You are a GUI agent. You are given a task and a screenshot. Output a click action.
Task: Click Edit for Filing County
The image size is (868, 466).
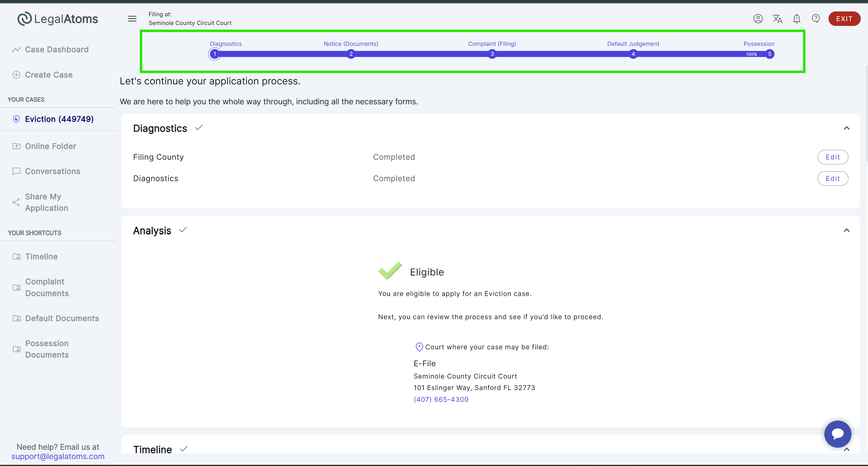click(x=833, y=157)
